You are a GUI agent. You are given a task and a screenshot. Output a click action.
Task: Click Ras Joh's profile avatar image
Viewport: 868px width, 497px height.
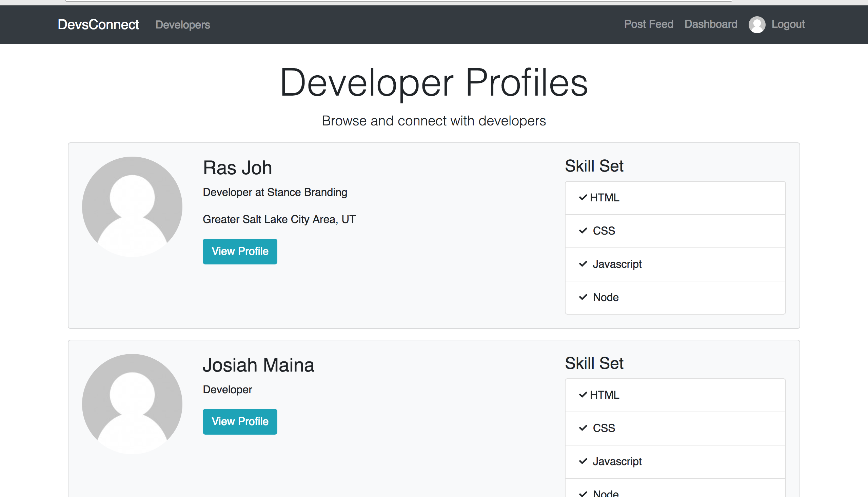tap(132, 206)
